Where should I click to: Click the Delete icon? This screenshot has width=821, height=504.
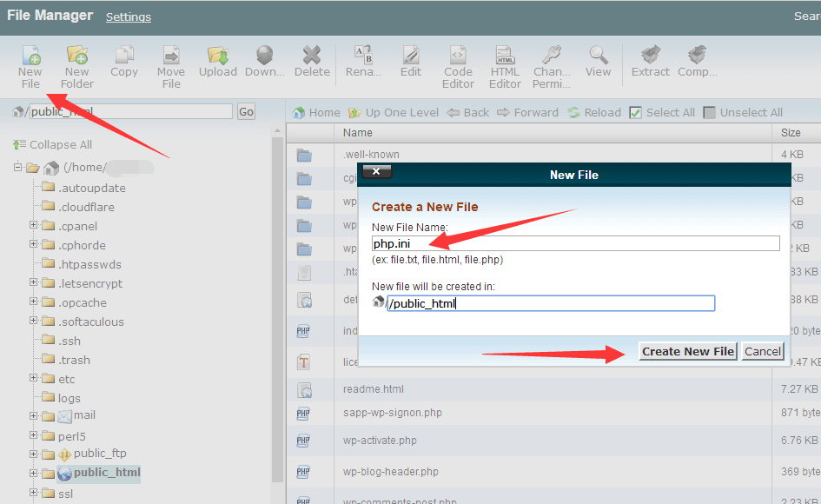(x=312, y=63)
